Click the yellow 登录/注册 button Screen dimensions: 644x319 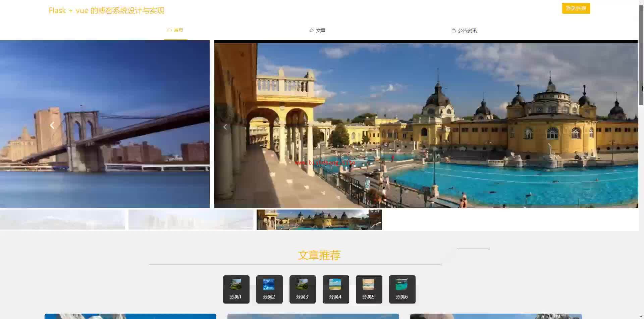(x=576, y=8)
